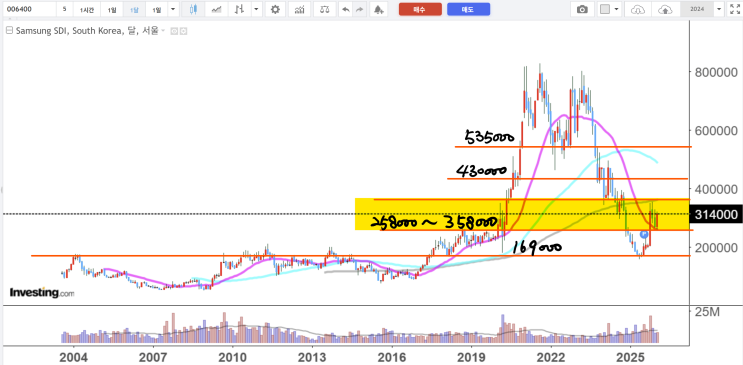743x365 pixels.
Task: Open the dropdown next to 2024 layout
Action: pyautogui.click(x=720, y=9)
